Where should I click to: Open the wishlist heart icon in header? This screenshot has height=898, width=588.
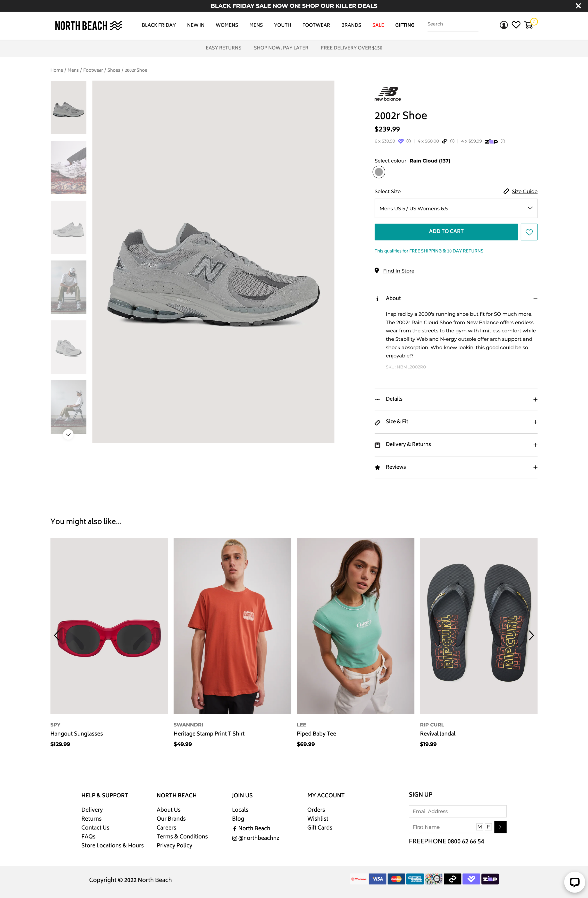(x=516, y=25)
